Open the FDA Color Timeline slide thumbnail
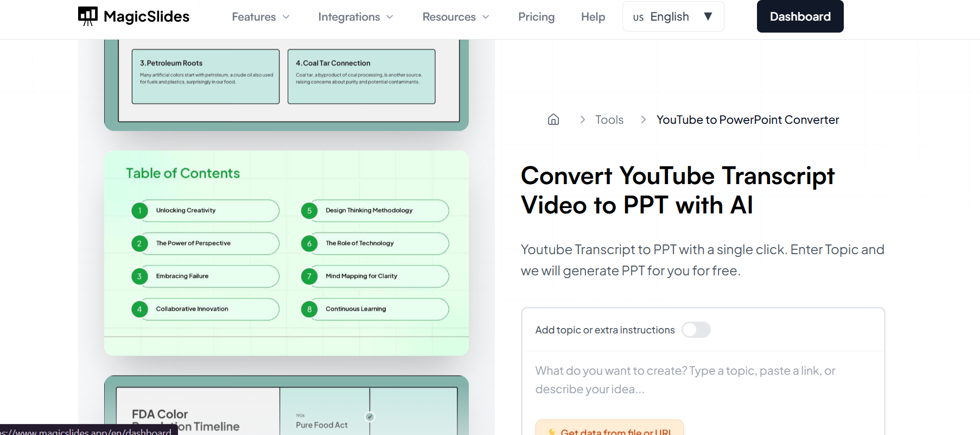Screen dimensions: 980x435 tap(287, 405)
